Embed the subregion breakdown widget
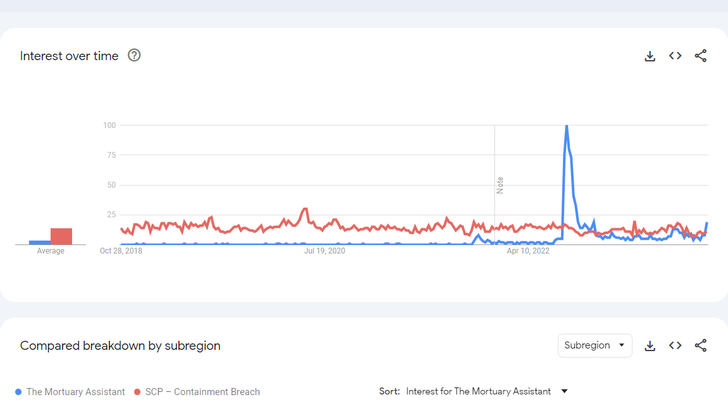Viewport: 728px width, 410px height. click(x=675, y=346)
